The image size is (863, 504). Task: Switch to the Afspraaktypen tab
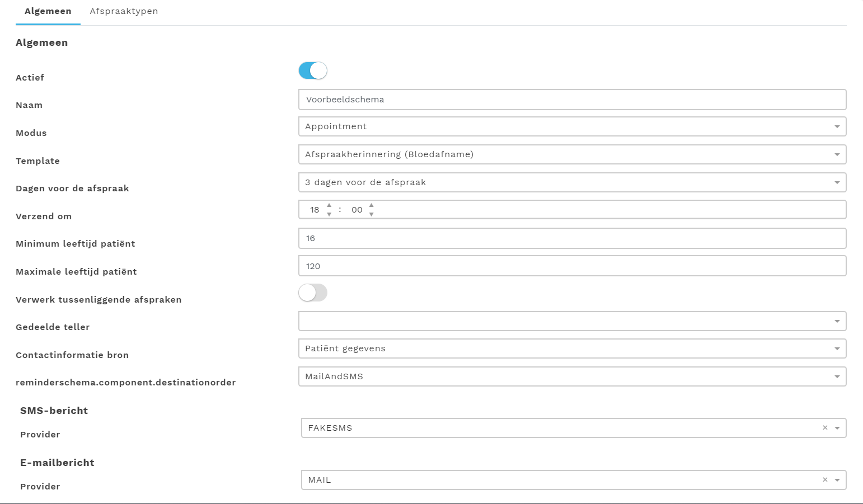point(124,11)
